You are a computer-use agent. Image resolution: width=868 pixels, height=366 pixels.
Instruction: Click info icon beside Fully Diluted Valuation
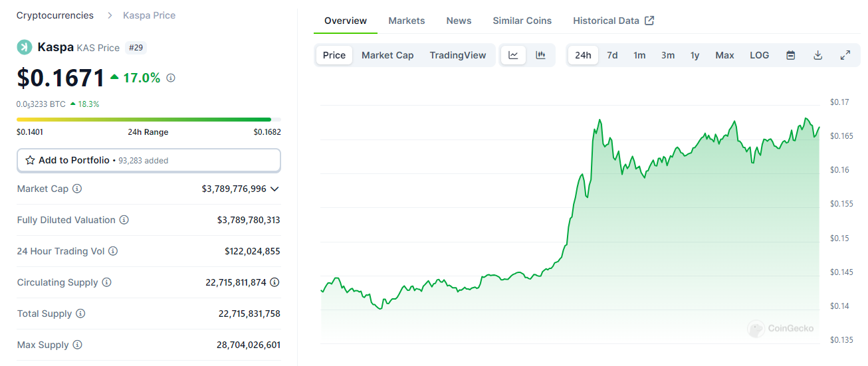click(124, 220)
